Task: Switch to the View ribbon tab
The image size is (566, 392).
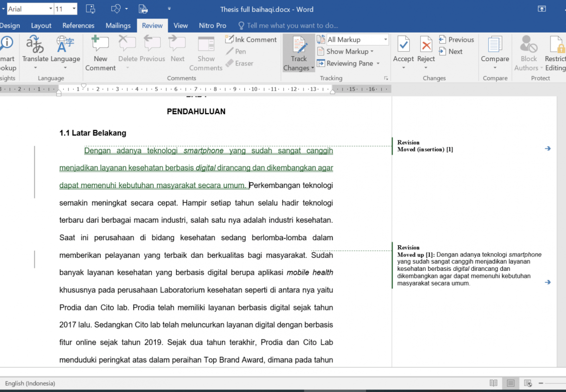Action: click(x=180, y=25)
